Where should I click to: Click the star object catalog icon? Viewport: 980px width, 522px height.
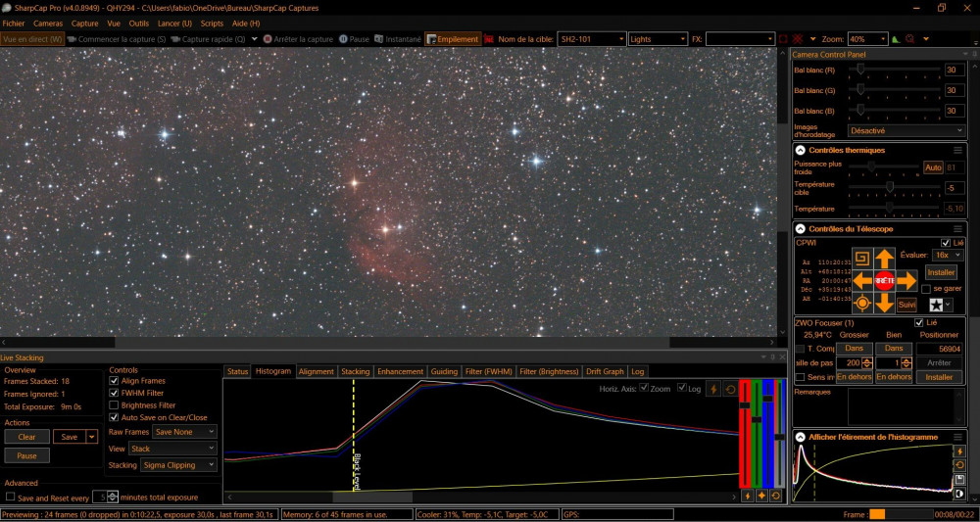tap(936, 305)
